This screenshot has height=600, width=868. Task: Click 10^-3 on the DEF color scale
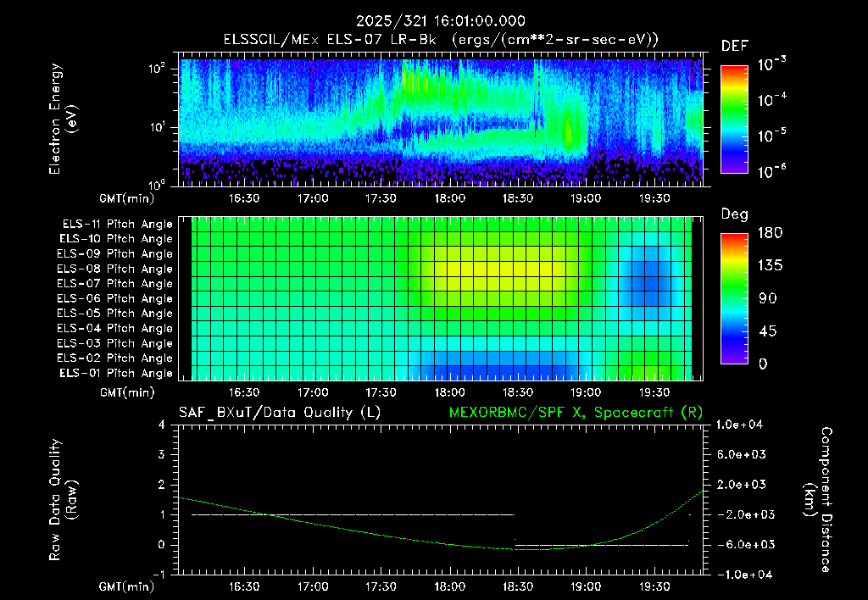pyautogui.click(x=772, y=64)
